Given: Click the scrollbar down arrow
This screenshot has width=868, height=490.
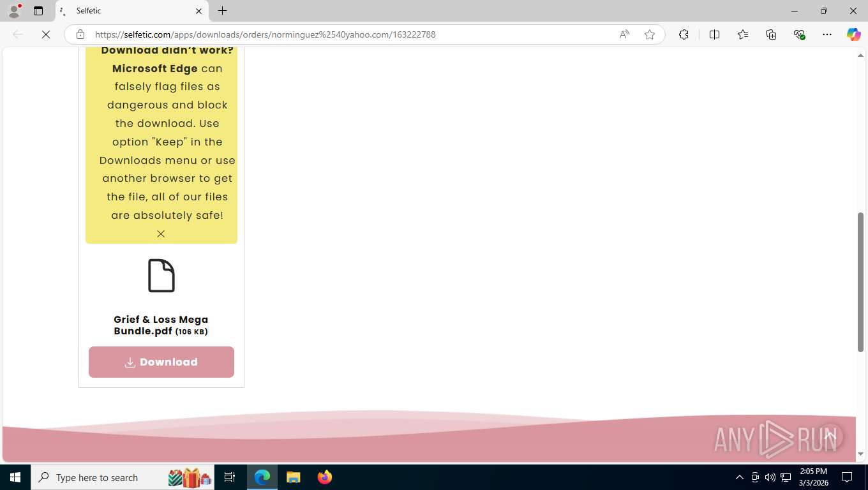Looking at the screenshot, I should point(860,454).
